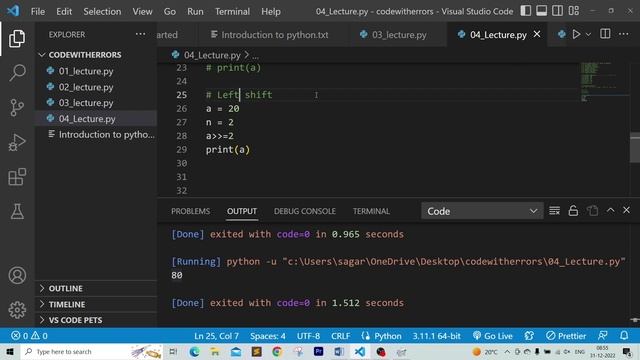Open the Manage gear menu

(17, 310)
